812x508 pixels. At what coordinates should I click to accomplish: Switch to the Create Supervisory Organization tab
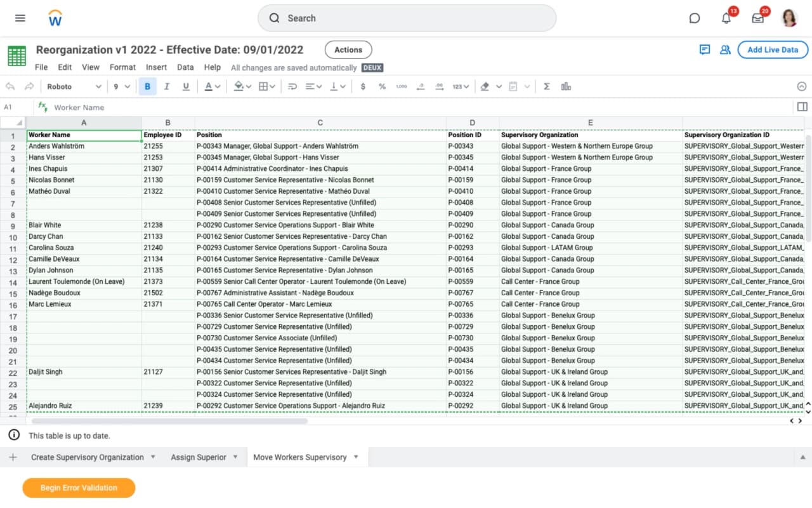(x=88, y=457)
